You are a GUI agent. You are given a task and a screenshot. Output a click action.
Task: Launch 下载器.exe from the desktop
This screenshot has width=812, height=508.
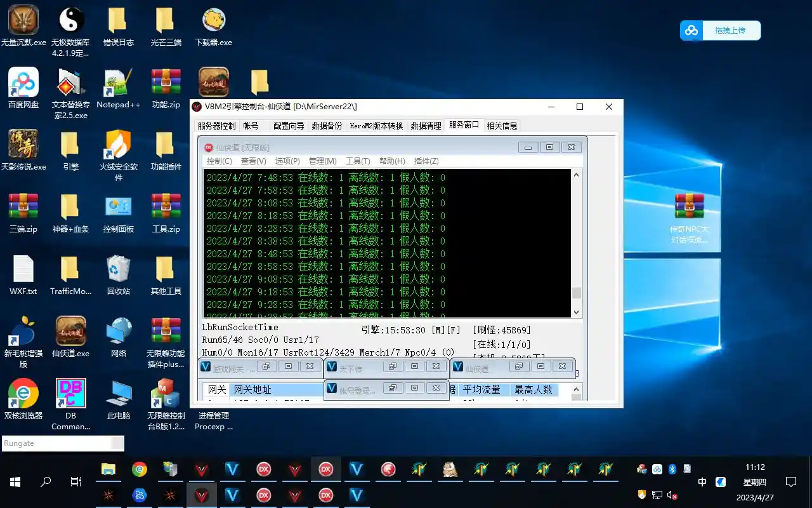point(213,26)
